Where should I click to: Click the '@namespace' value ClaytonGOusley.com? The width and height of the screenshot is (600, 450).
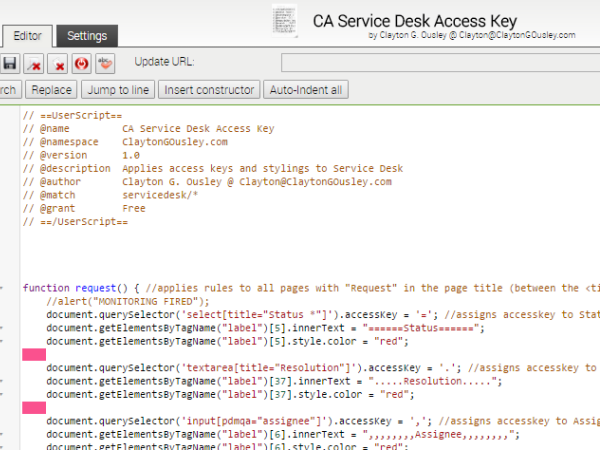pos(175,142)
